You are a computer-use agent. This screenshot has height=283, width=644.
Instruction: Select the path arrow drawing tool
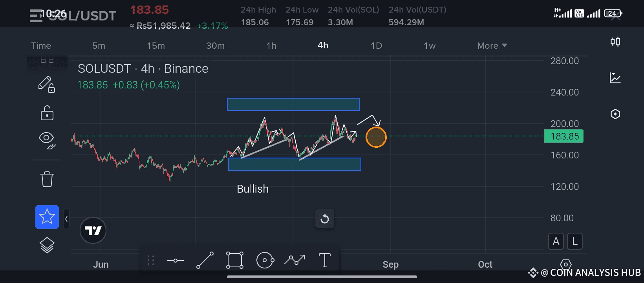(295, 260)
